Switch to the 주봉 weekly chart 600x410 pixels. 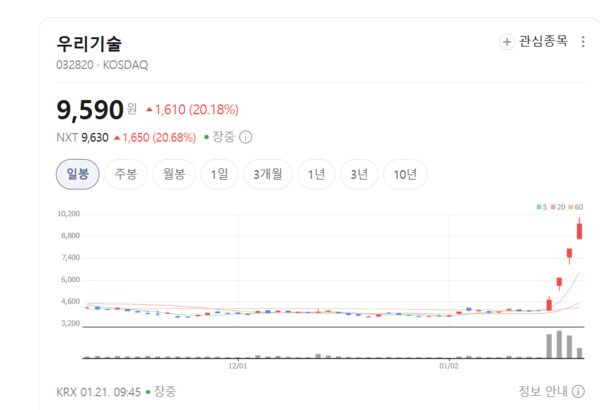pos(126,175)
